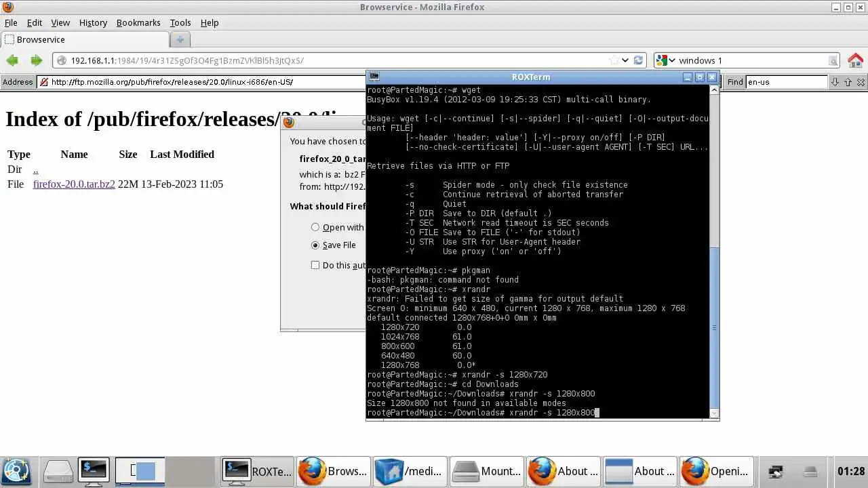Switch desktop using the workspace pager

coord(165,471)
